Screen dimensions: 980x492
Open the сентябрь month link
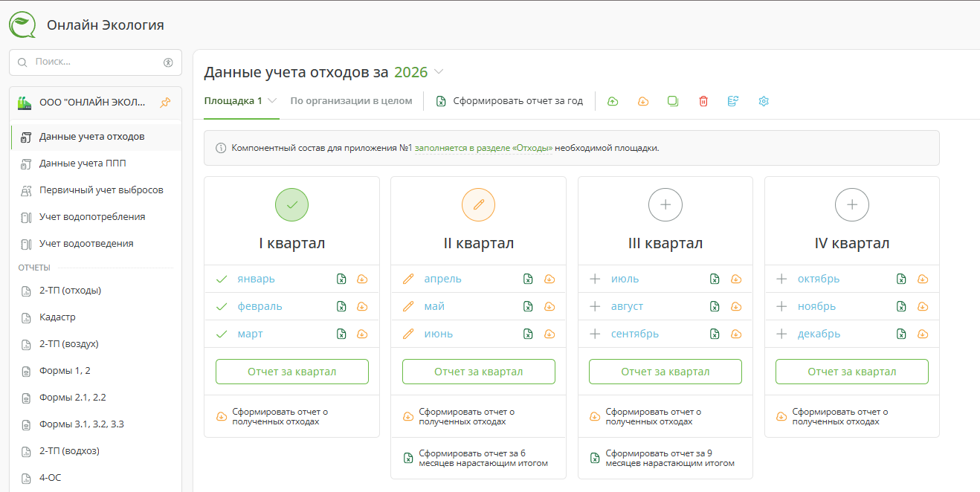tap(635, 334)
